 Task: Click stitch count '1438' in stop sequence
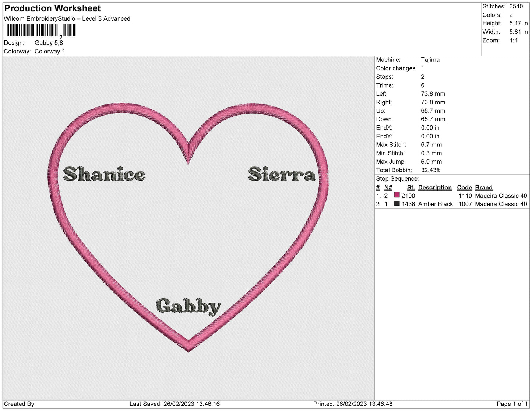pyautogui.click(x=408, y=204)
